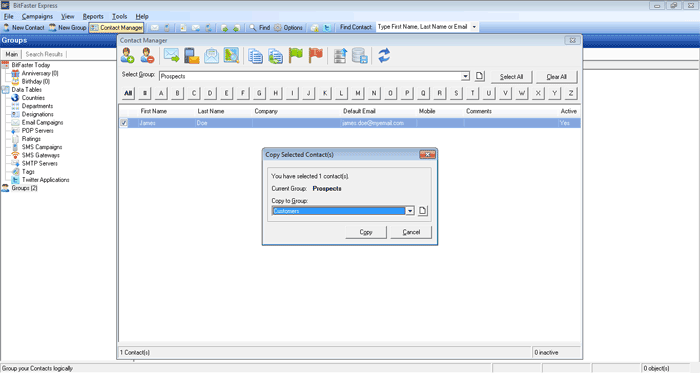Select SMTP Servers in the tree
The width and height of the screenshot is (700, 373).
[40, 163]
